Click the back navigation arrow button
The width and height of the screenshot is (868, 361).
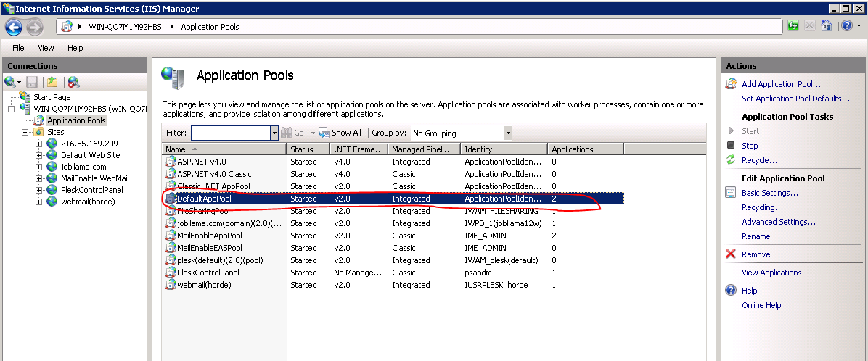[14, 27]
